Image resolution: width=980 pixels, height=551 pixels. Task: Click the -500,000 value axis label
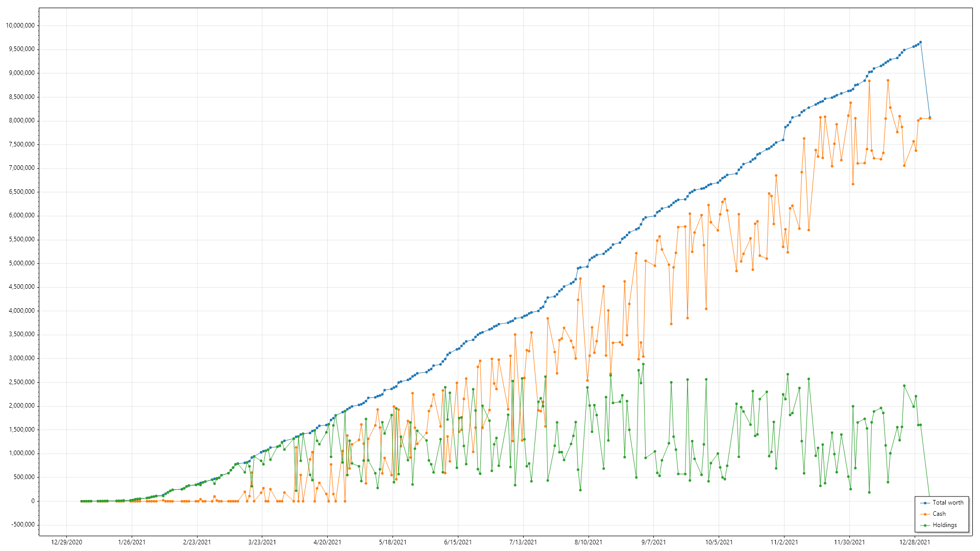(x=22, y=524)
